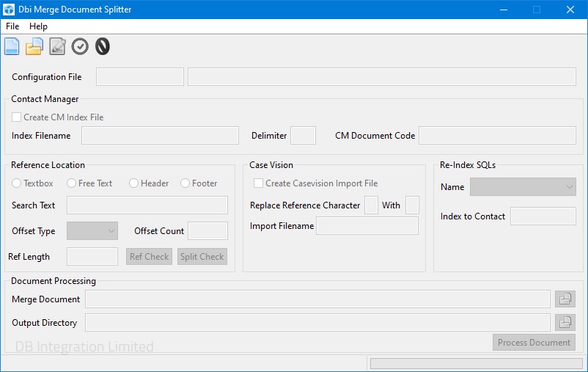Open the File menu
The width and height of the screenshot is (588, 372).
pos(12,26)
